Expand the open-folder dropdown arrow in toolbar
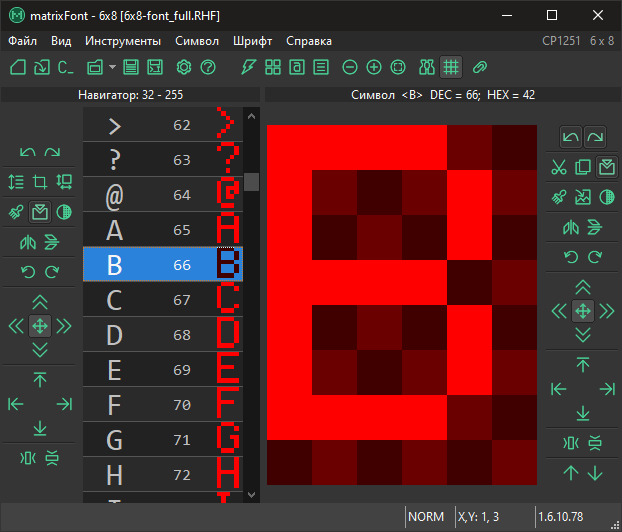 click(x=113, y=67)
